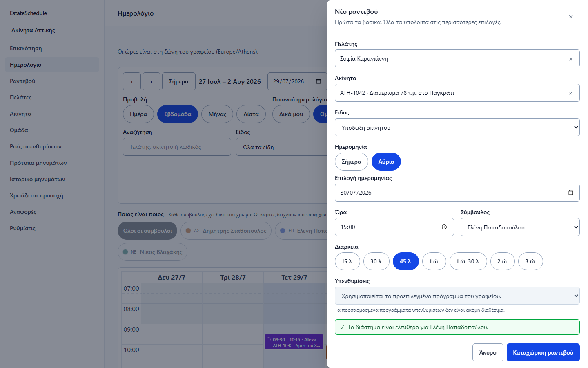Screen dimensions: 588x368
Task: Open the Σύμβουλος dropdown
Action: (520, 227)
